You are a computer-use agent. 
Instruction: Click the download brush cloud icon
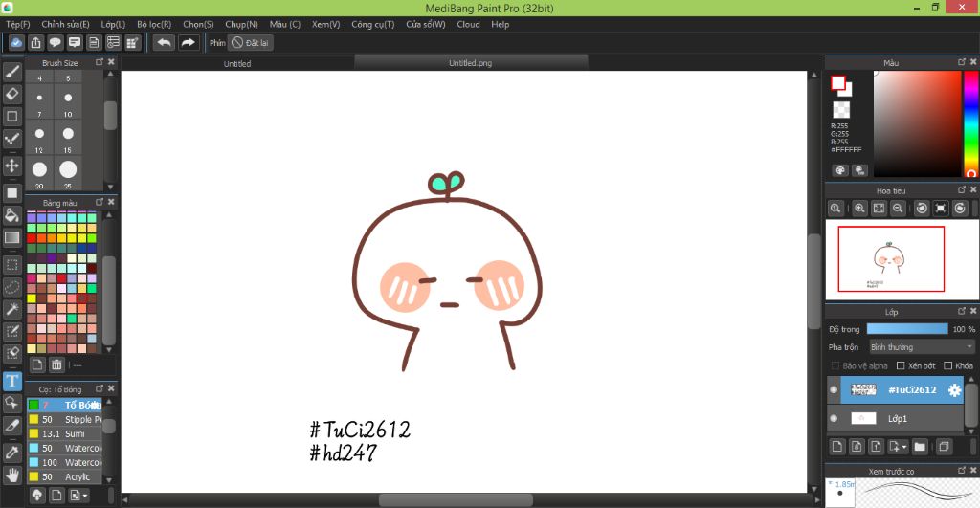click(x=37, y=496)
